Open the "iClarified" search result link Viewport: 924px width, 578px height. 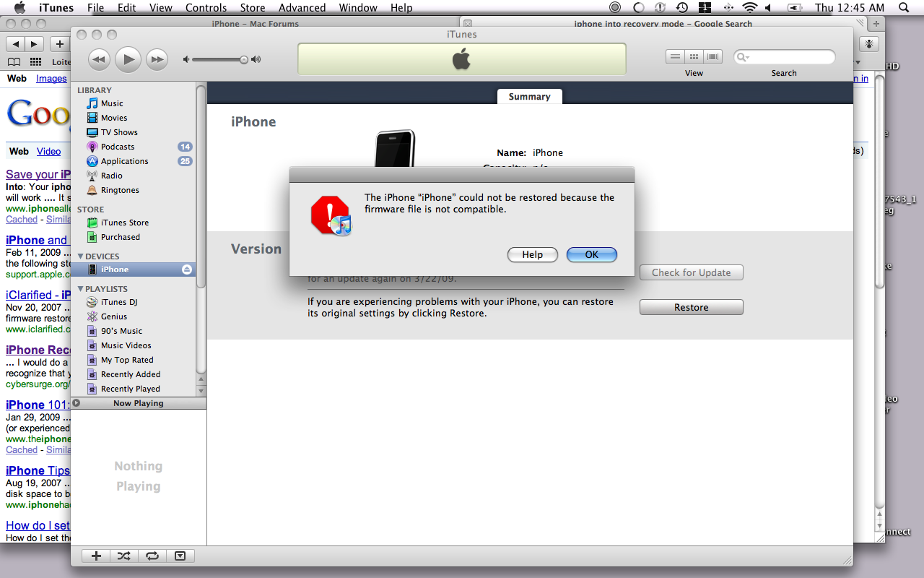pyautogui.click(x=38, y=295)
